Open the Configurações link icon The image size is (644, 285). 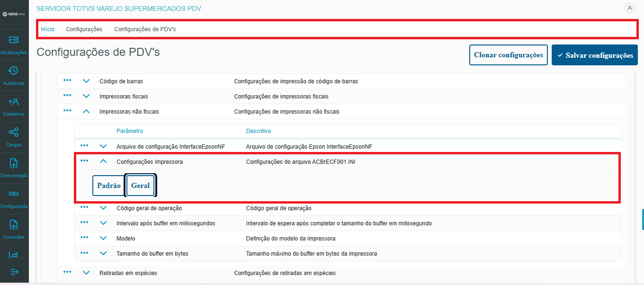pos(14,194)
